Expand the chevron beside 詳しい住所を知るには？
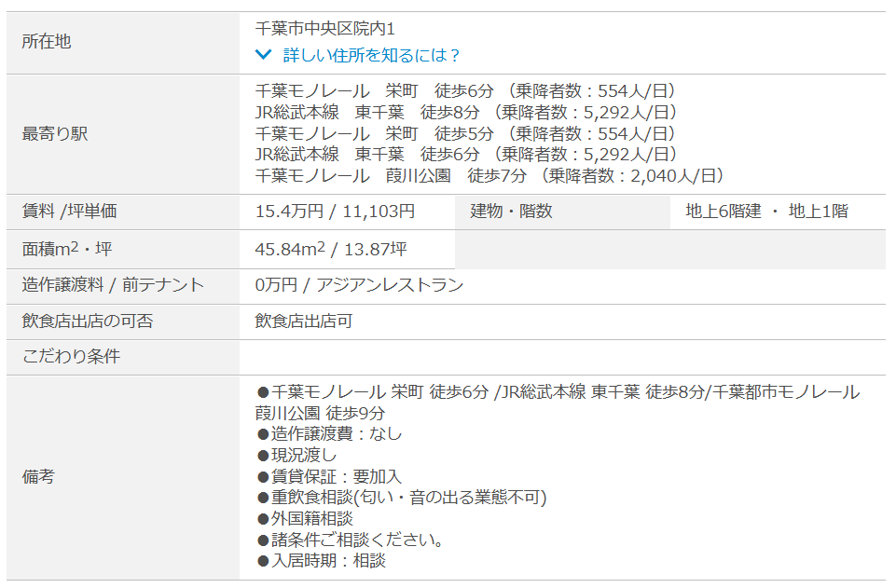Viewport: 896px width, 588px height. (x=264, y=55)
